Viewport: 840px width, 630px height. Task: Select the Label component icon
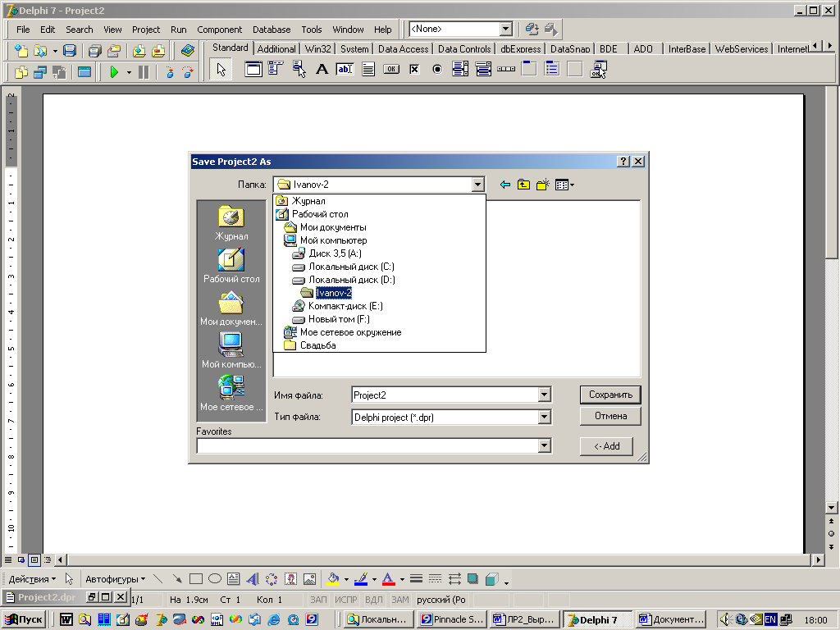322,69
